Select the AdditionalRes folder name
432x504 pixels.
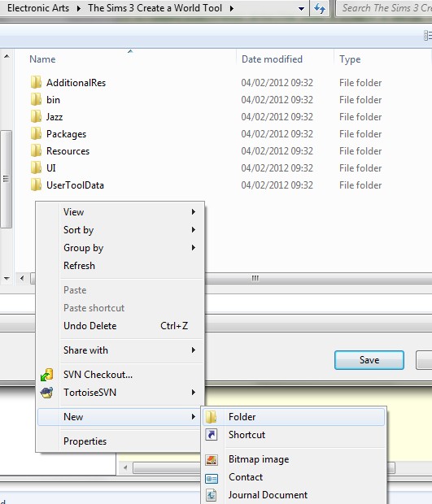point(76,83)
